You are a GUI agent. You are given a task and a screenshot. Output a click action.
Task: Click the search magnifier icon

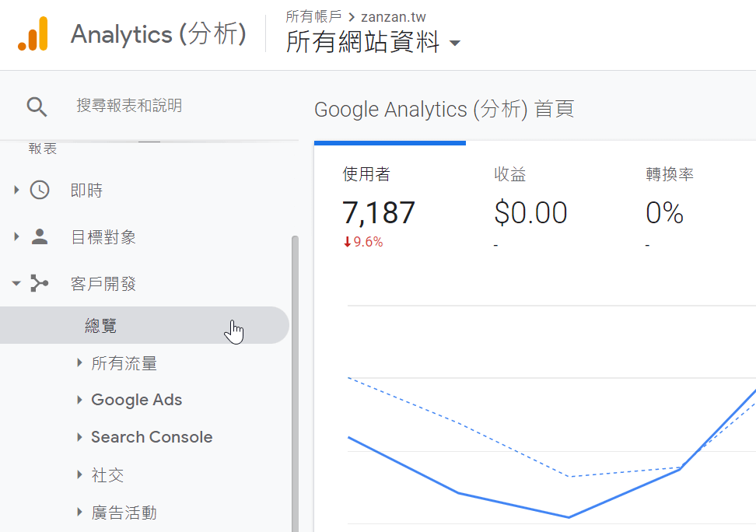point(37,107)
